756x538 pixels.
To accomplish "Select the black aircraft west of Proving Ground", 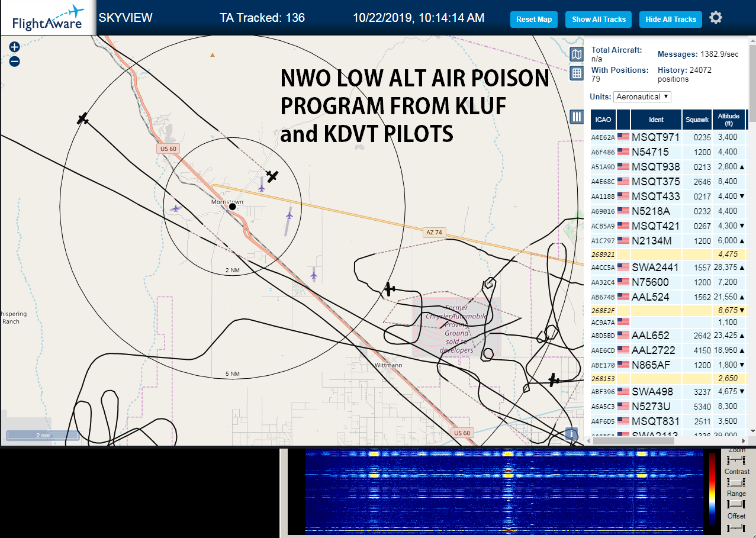I will pyautogui.click(x=389, y=289).
